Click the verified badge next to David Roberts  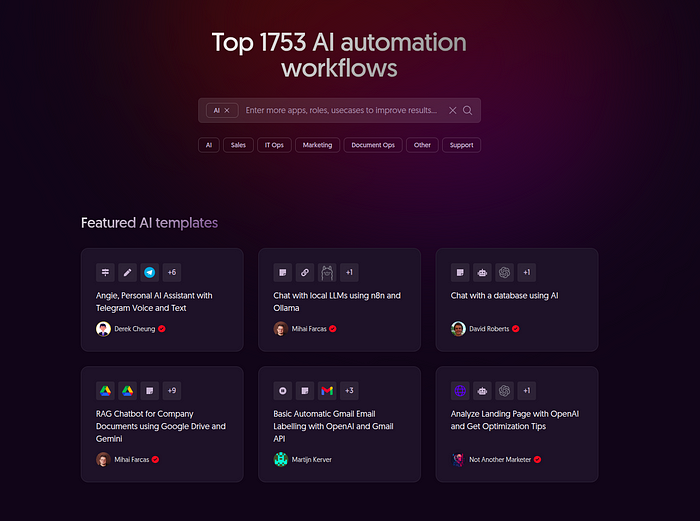516,329
